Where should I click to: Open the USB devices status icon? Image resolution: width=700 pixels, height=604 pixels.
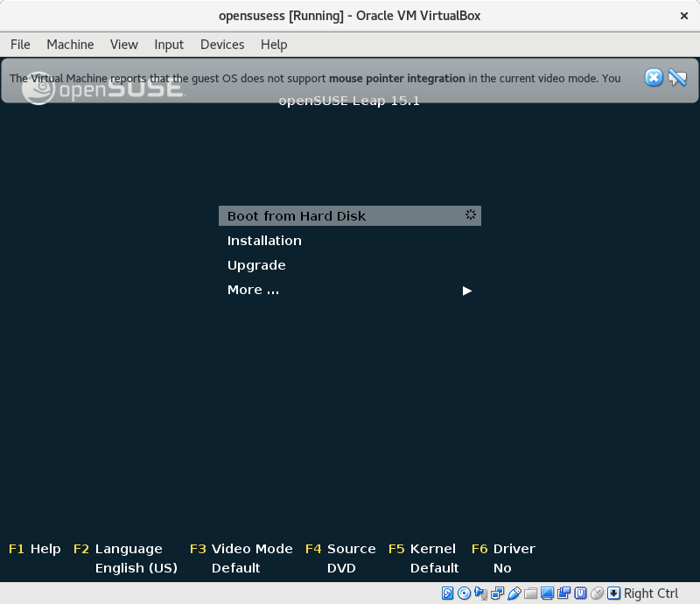coord(514,593)
